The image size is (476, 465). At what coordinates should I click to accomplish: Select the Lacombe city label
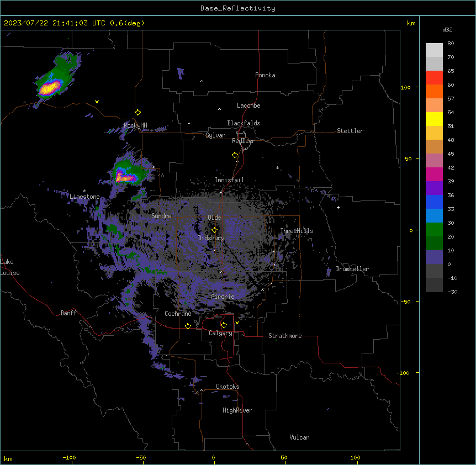[x=248, y=105]
